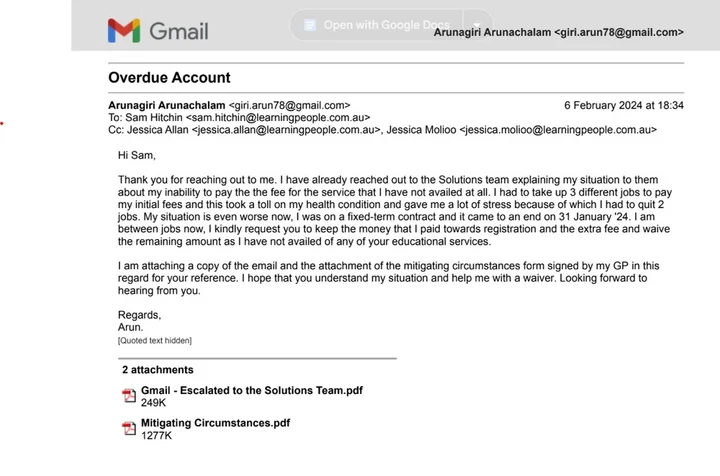Open Gmail - Escalated to the Solutions Team.pdf
720x476 pixels.
coord(251,390)
